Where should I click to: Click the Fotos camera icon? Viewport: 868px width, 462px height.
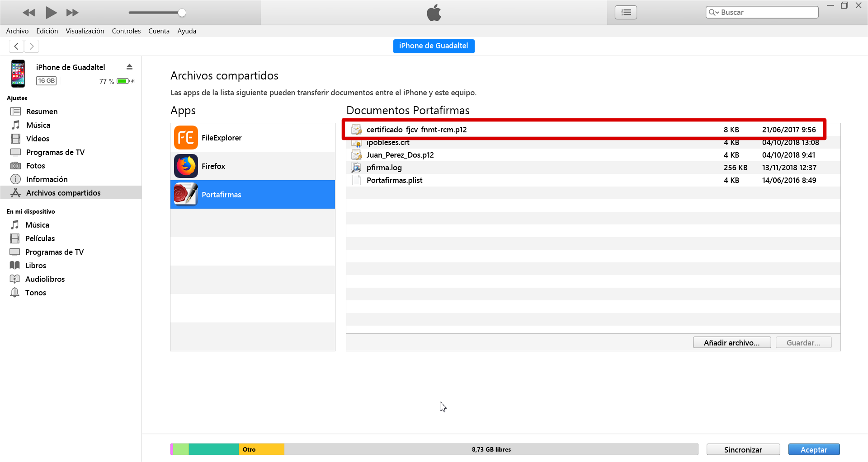click(x=15, y=166)
